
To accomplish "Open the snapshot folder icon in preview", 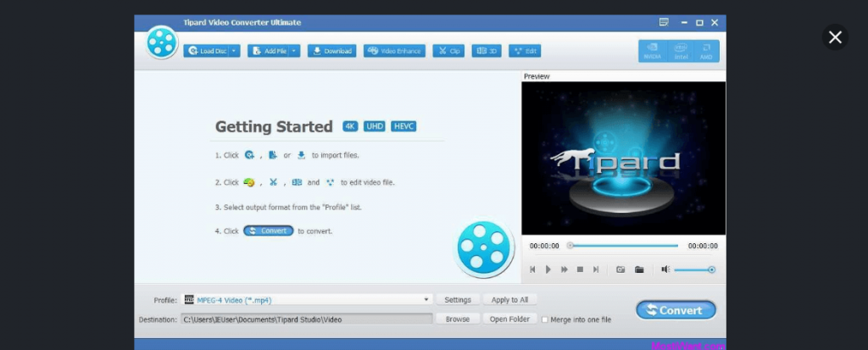I will click(x=639, y=269).
